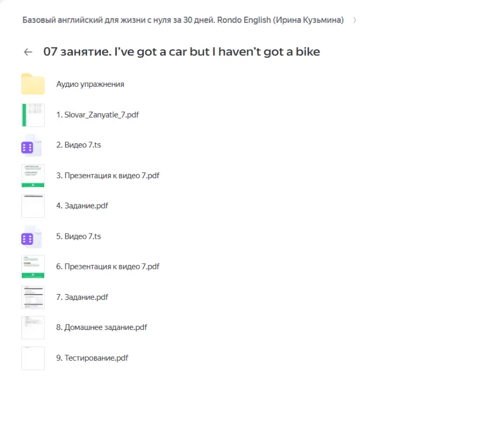This screenshot has height=424, width=504.
Task: Open the file named 9. Тестирование.pdf
Action: point(92,357)
